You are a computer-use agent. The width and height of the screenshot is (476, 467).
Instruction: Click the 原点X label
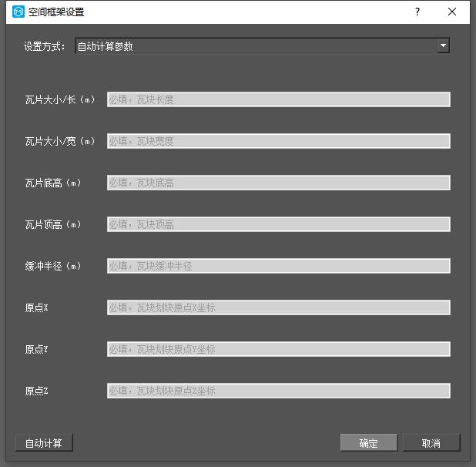pyautogui.click(x=36, y=307)
